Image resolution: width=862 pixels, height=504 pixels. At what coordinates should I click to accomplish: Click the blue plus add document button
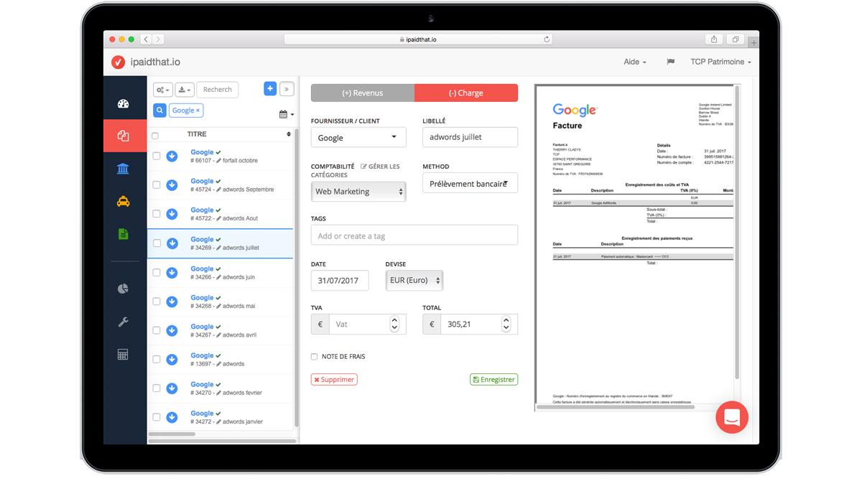270,89
